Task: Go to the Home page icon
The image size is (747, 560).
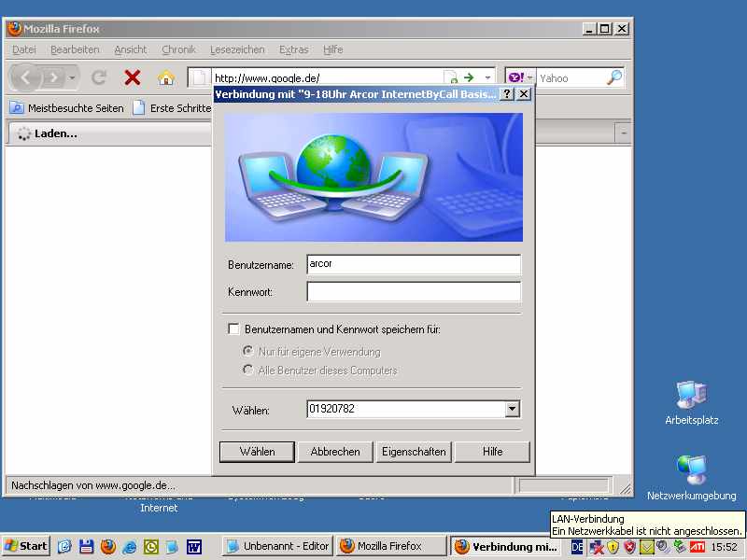Action: click(x=166, y=77)
